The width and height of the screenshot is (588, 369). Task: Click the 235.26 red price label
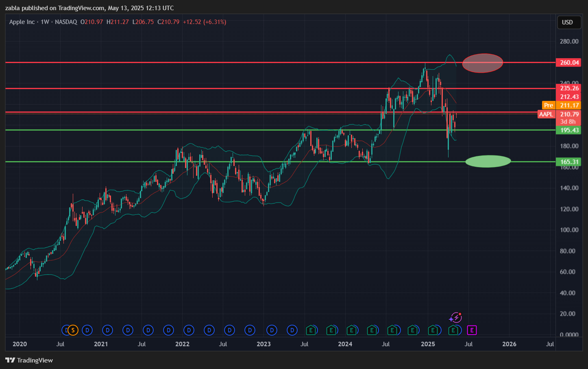[569, 88]
